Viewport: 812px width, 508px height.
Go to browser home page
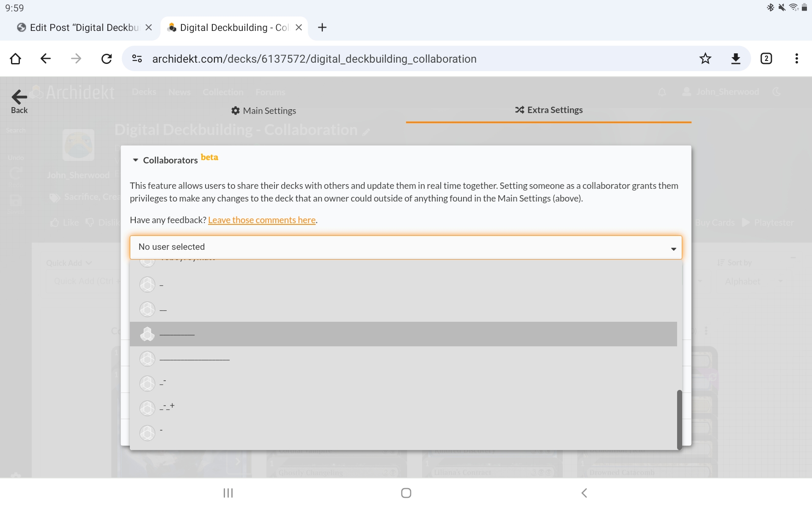[x=16, y=58]
